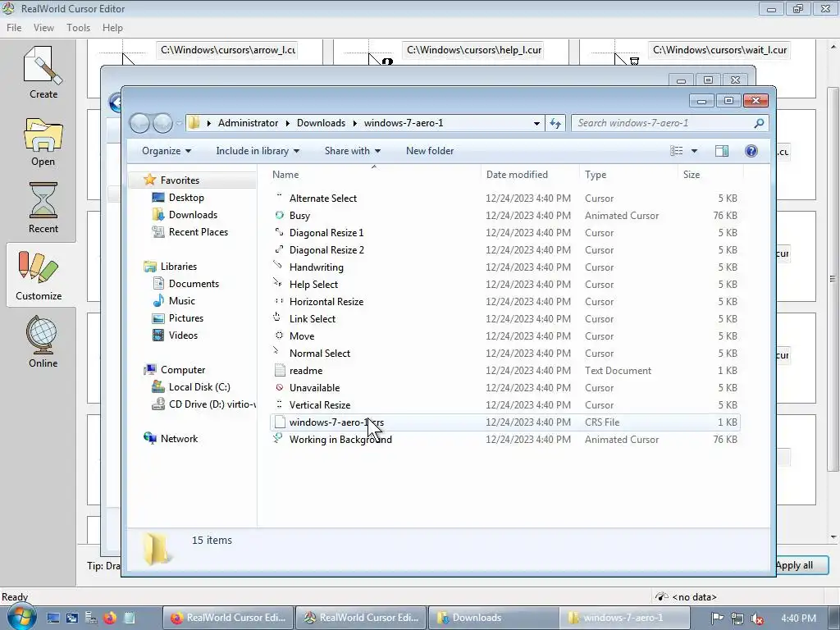
Task: Click the Show desktop quick launch icon
Action: coord(53,618)
